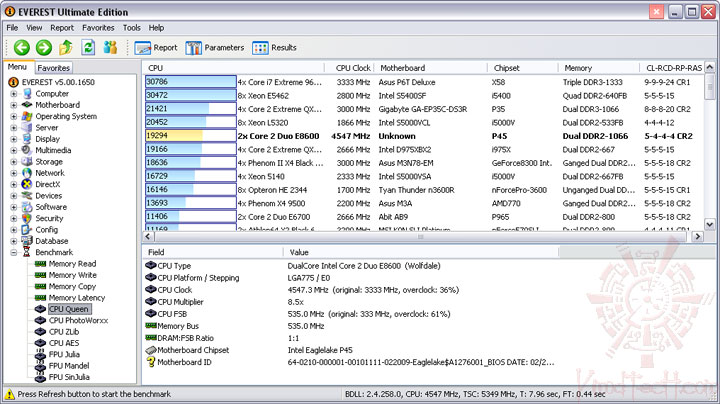The image size is (720, 404).
Task: Open the Report menu
Action: [62, 28]
